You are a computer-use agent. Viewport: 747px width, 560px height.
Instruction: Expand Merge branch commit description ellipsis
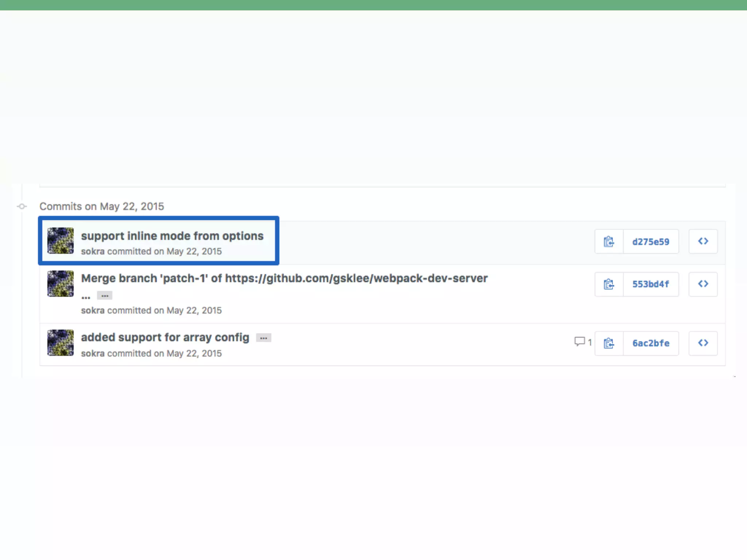pyautogui.click(x=105, y=296)
